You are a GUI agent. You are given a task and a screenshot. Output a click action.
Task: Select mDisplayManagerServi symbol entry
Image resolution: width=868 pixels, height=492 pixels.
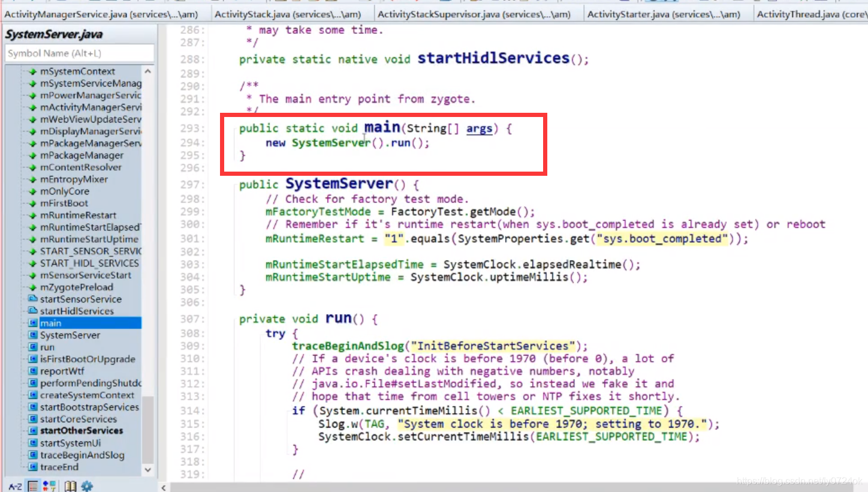(x=91, y=131)
